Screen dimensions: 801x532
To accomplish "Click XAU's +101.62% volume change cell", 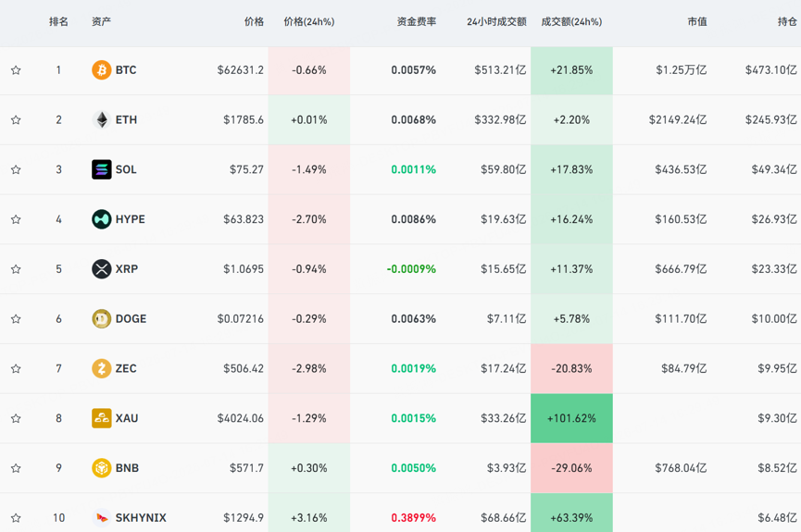I will (x=571, y=418).
